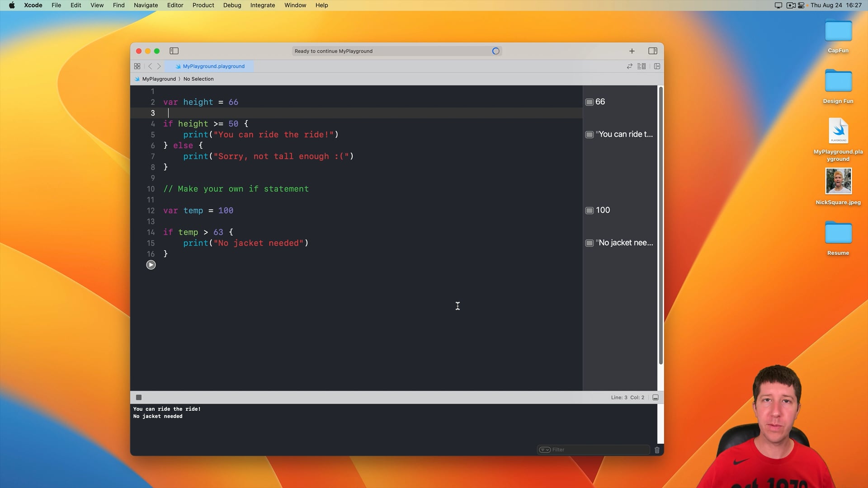Click the number 66 in code
Viewport: 868px width, 488px height.
click(233, 102)
